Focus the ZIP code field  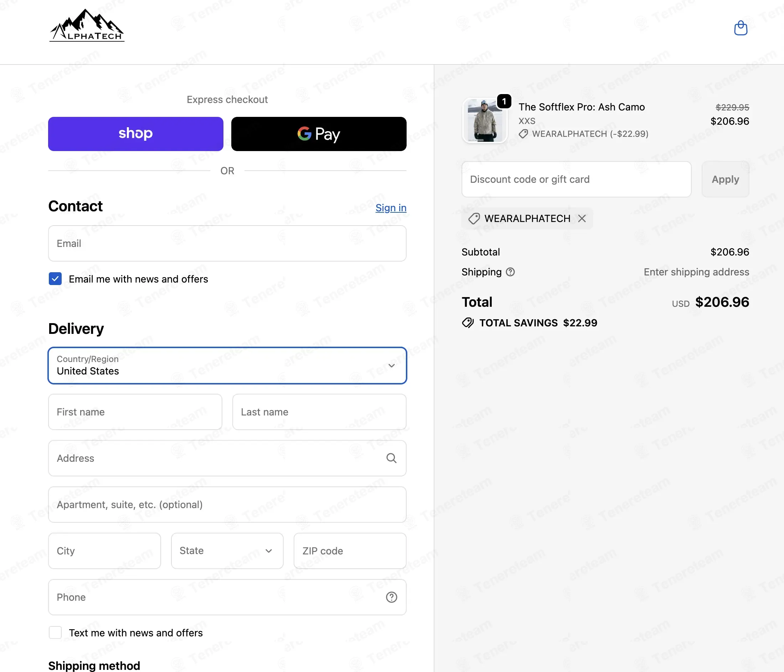point(350,551)
